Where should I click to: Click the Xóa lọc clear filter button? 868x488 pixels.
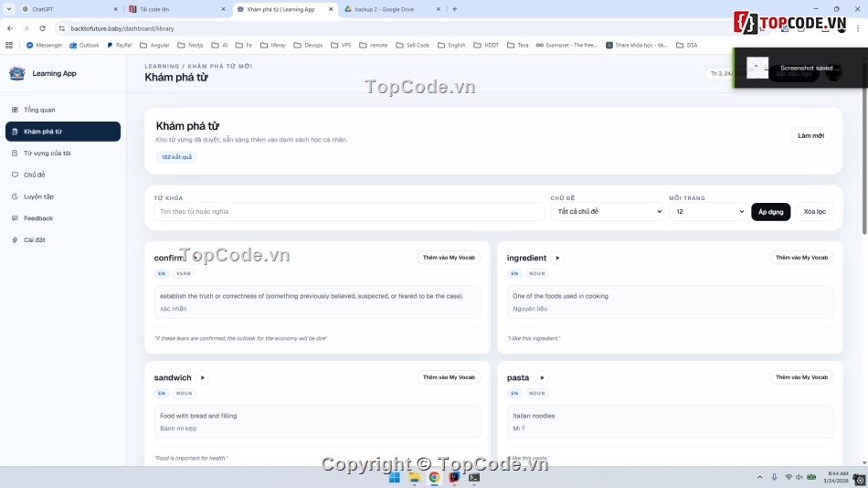tap(815, 212)
